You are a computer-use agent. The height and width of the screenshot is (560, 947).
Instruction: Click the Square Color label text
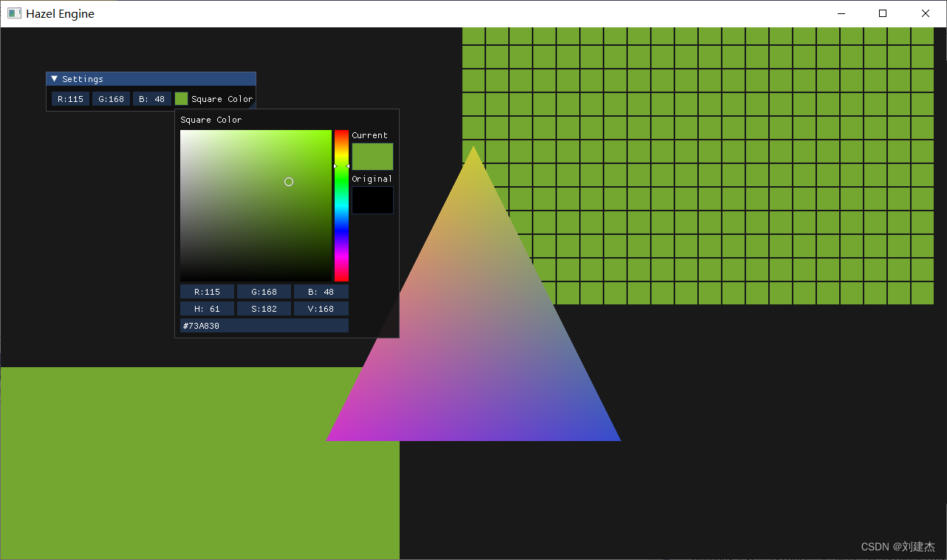tap(223, 98)
